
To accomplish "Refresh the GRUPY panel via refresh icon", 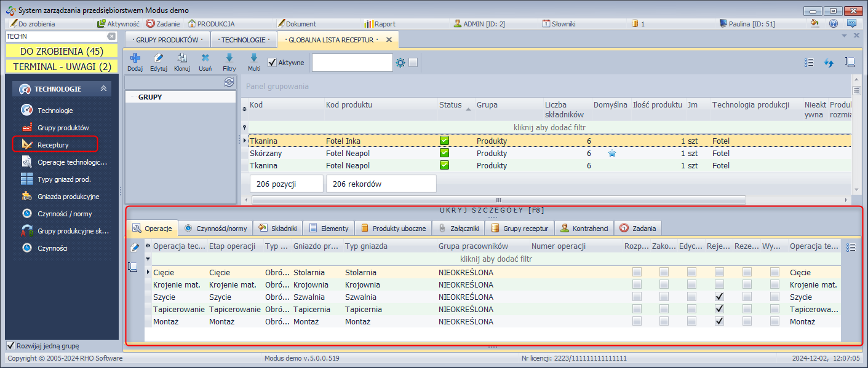I will point(229,82).
